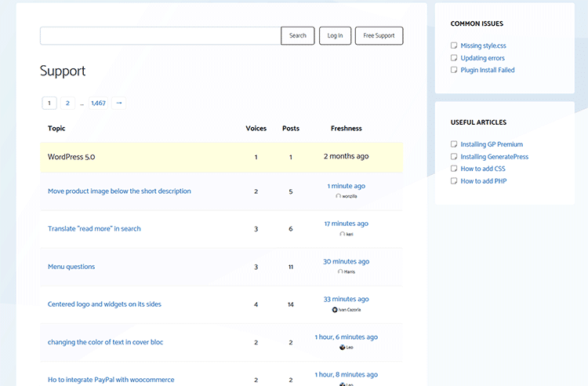Viewport: 588px width, 386px height.
Task: Click the Posts column header
Action: pos(291,129)
